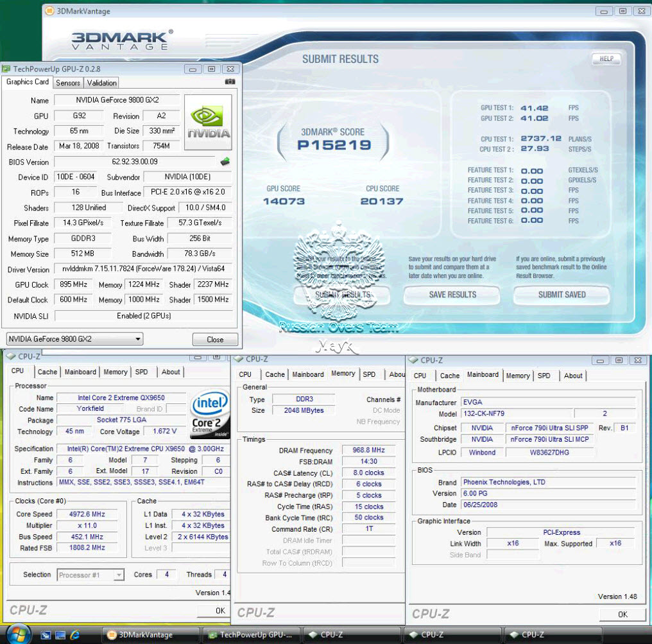
Task: Open the Processor #1 selection dropdown
Action: point(90,575)
